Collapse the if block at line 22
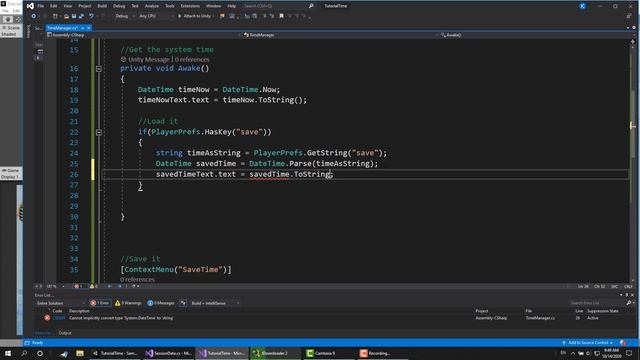This screenshot has width=640, height=360. pos(99,132)
